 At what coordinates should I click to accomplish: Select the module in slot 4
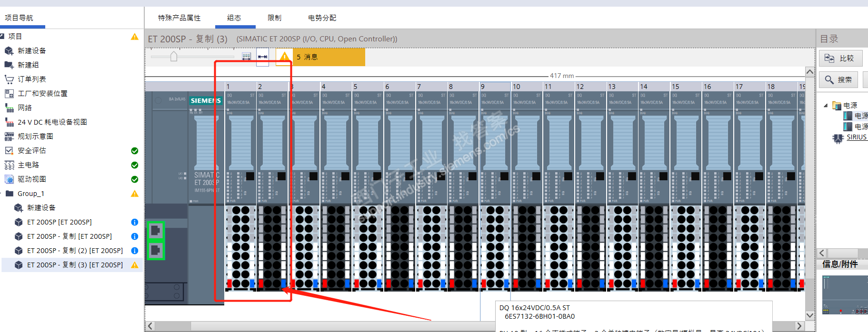336,190
